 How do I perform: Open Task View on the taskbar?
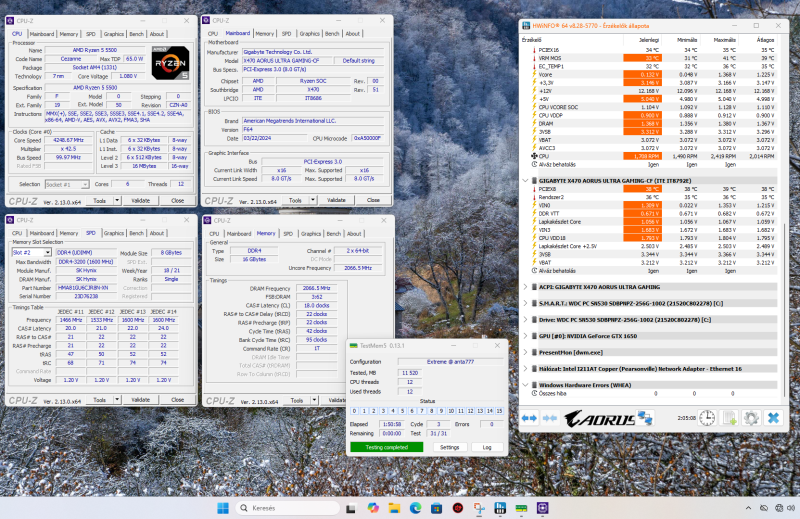[x=351, y=508]
